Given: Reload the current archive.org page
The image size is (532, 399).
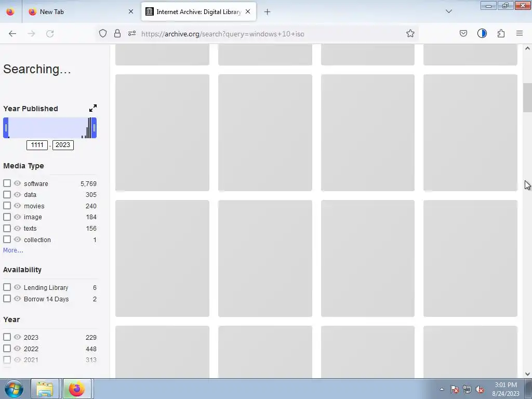Looking at the screenshot, I should point(50,34).
